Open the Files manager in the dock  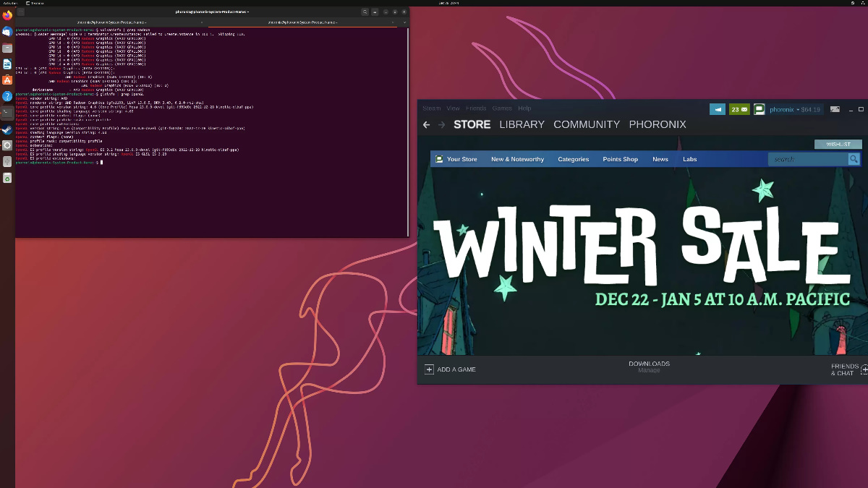tap(7, 48)
